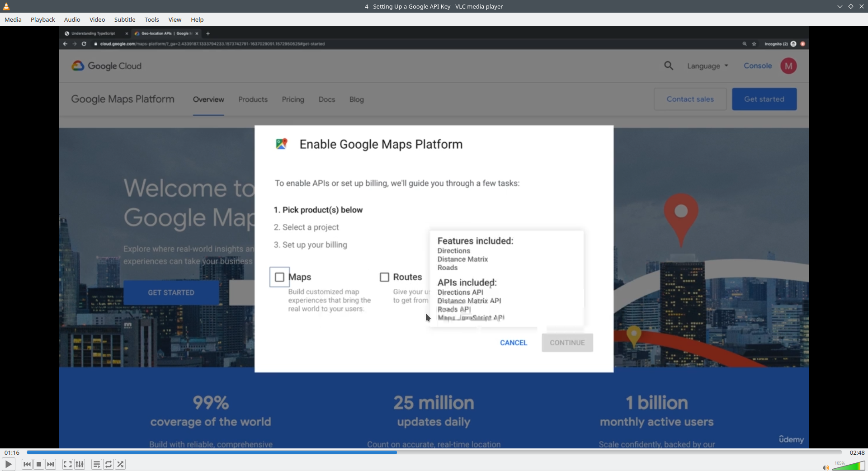Viewport: 868px width, 471px height.
Task: Close the Understanding TypeScript browser tab
Action: click(x=127, y=33)
